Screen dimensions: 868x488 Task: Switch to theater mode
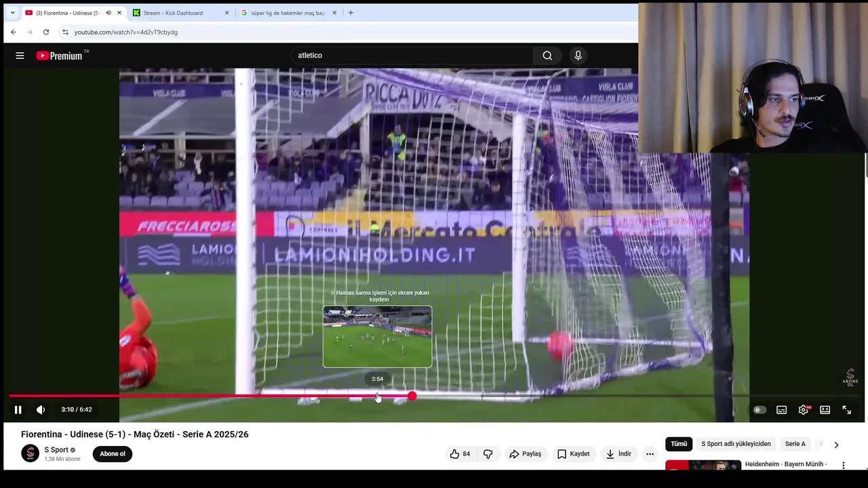coord(825,409)
